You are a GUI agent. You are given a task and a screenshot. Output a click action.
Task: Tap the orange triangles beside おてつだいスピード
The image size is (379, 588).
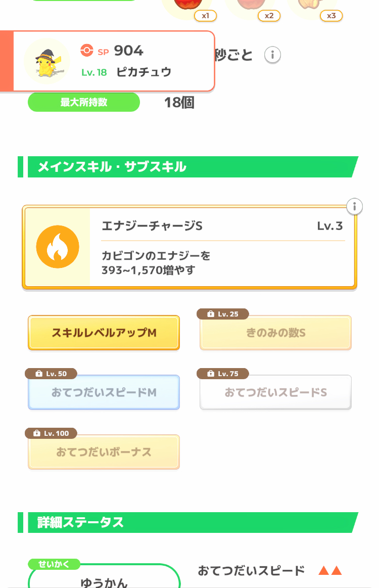coord(330,571)
